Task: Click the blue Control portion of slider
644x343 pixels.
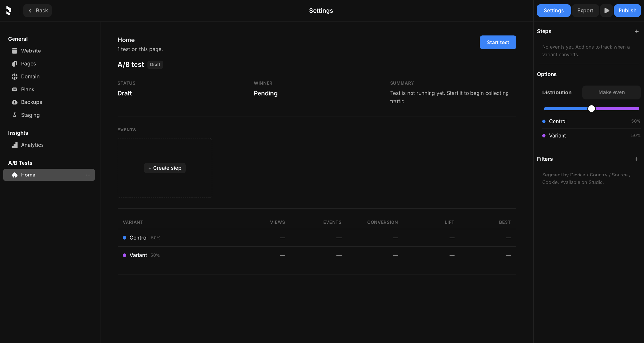Action: [x=566, y=109]
